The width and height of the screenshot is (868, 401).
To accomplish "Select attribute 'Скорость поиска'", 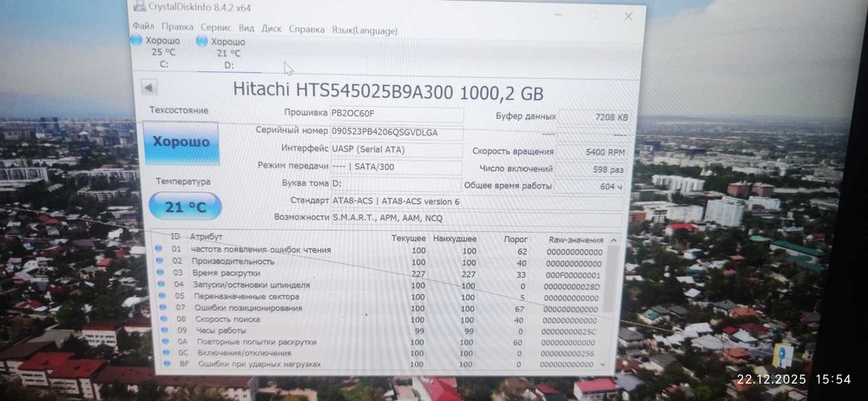I will coord(227,319).
